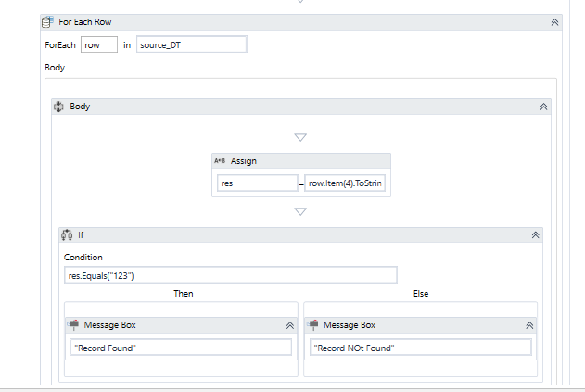This screenshot has height=392, width=585.
Task: Collapse the Record NOt Found Message Box
Action: [x=529, y=325]
